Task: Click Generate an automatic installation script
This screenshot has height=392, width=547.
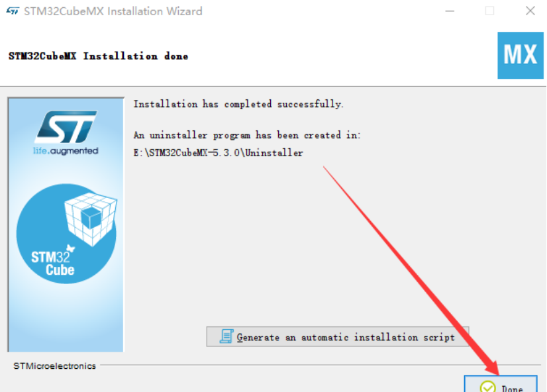Action: (x=337, y=337)
